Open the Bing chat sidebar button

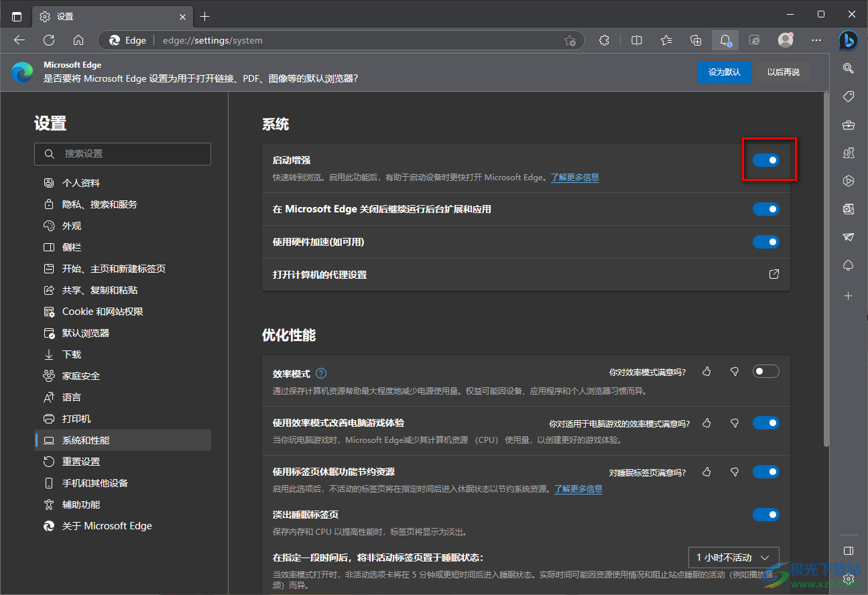coord(849,40)
